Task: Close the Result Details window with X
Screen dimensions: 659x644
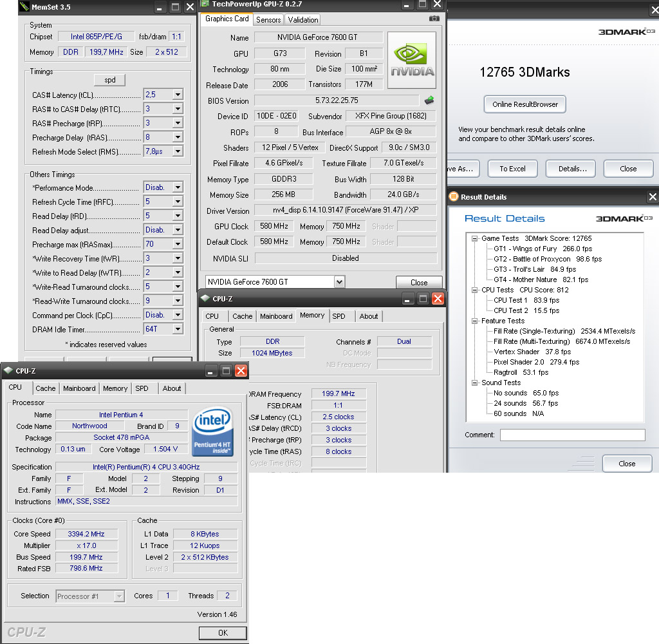Action: [653, 196]
